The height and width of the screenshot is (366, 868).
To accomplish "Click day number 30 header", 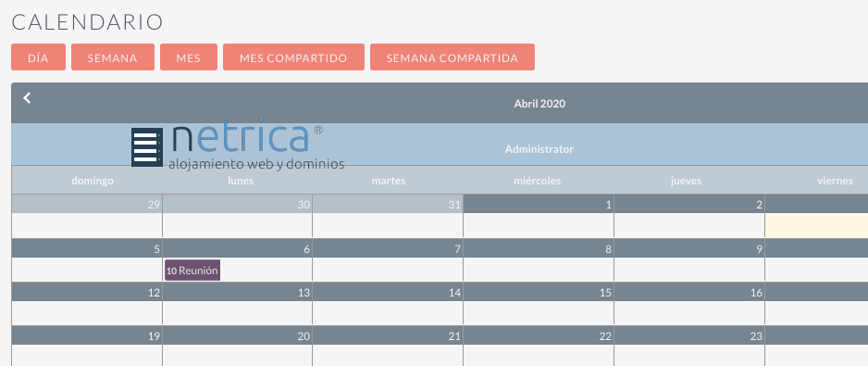I will point(237,204).
